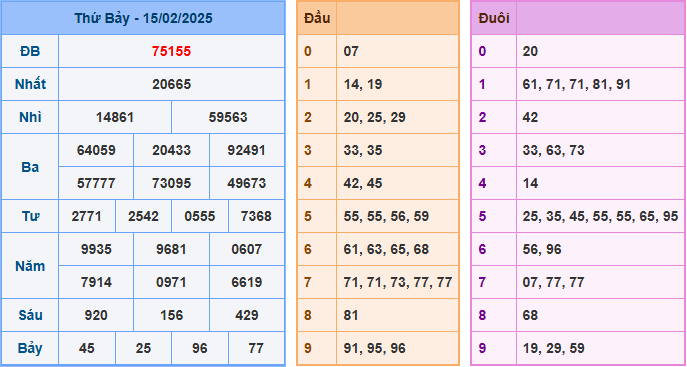687x367 pixels.
Task: Click Đầu values "20, 25, 29"
Action: 375,117
